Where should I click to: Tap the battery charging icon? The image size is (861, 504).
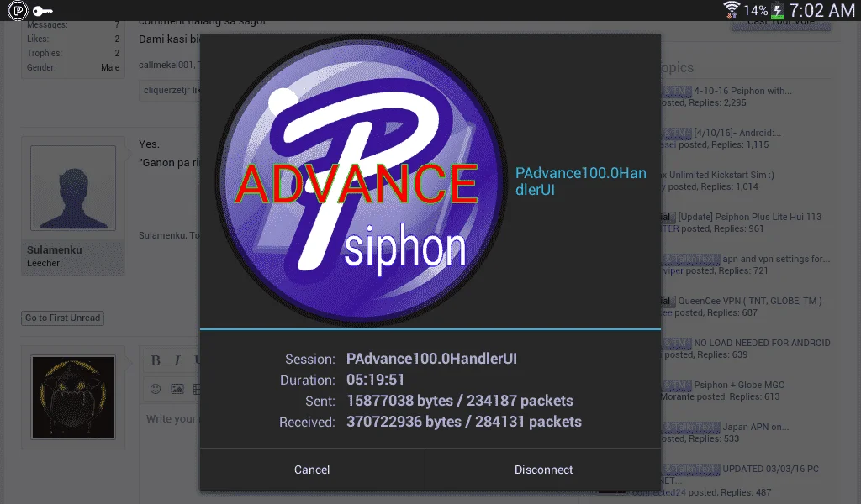click(x=778, y=10)
